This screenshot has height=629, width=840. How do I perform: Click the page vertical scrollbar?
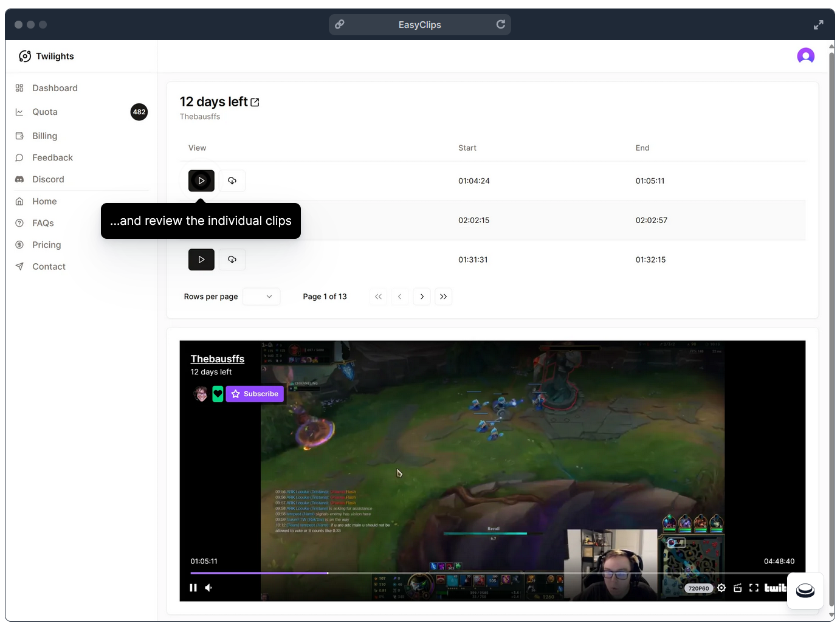(x=831, y=328)
